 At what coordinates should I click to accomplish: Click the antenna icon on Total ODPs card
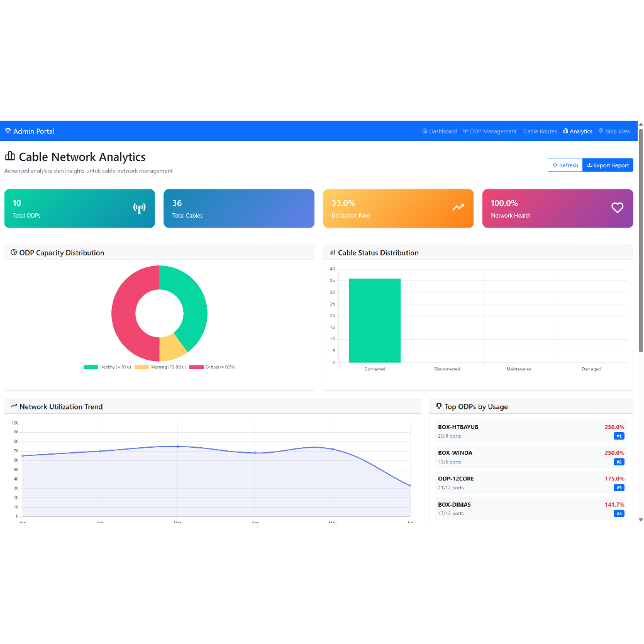tap(140, 208)
